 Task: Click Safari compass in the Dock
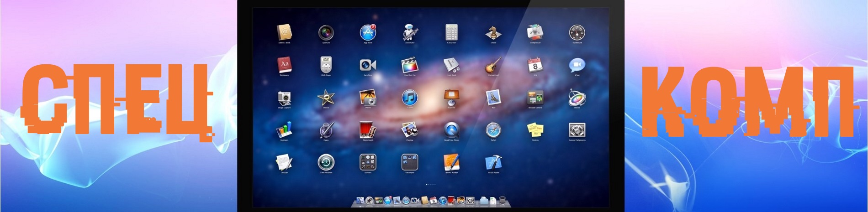(406, 201)
